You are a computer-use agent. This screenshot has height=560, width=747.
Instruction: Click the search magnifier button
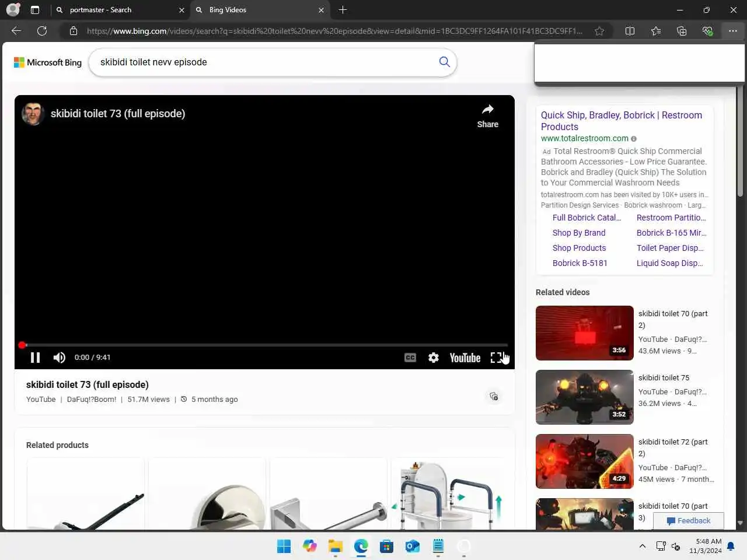[x=445, y=62]
